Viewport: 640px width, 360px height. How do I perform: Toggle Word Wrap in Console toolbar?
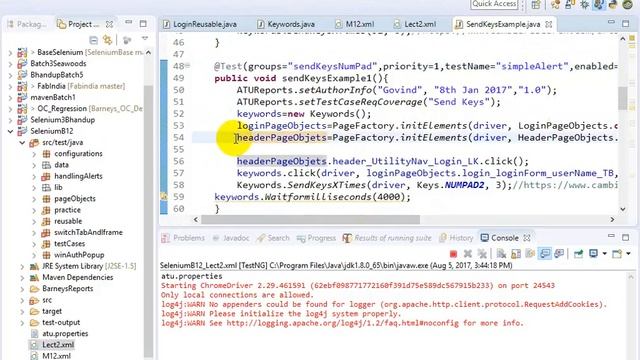pos(530,254)
